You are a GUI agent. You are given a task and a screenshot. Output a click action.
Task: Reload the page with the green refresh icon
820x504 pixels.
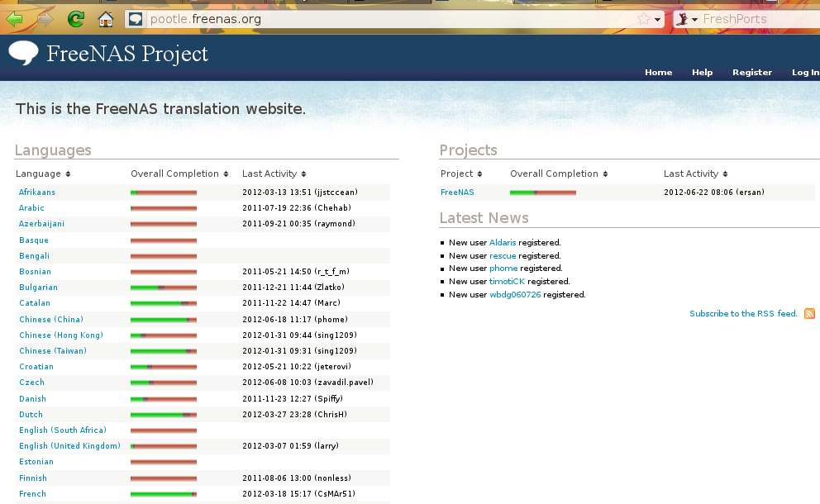click(x=76, y=19)
